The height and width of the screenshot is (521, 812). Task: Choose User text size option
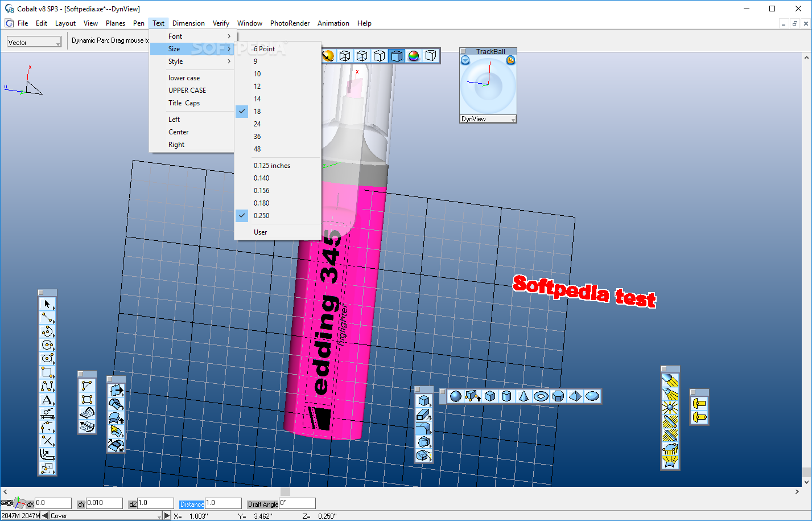click(278, 232)
